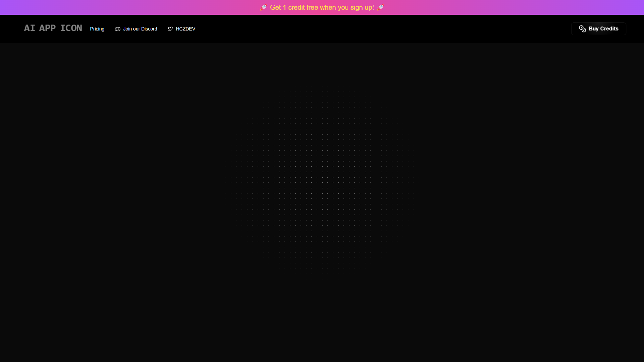This screenshot has height=362, width=644.
Task: Click the AI APP ICON logo
Action: pyautogui.click(x=53, y=28)
